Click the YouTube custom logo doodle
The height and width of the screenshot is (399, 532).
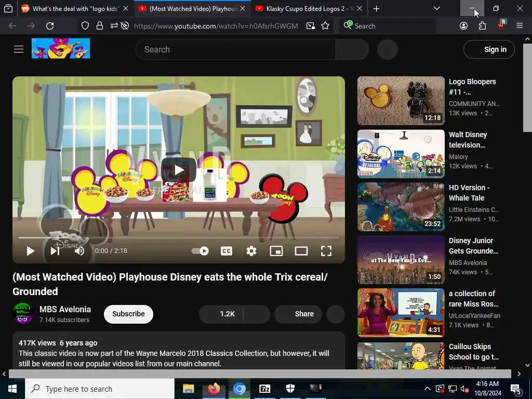[61, 48]
